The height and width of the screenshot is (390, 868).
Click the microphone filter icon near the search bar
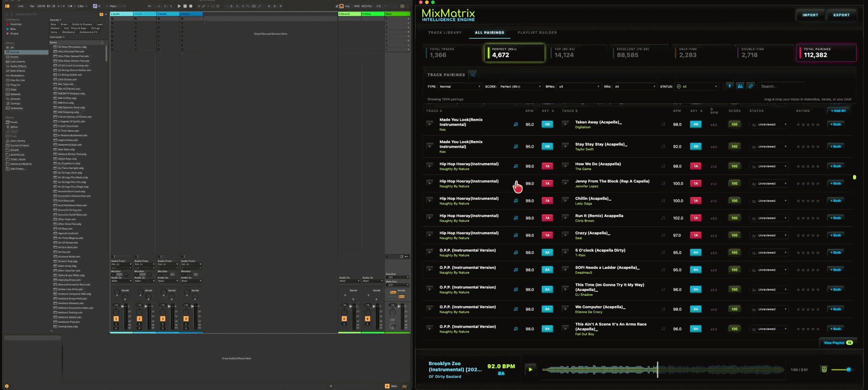coord(730,86)
